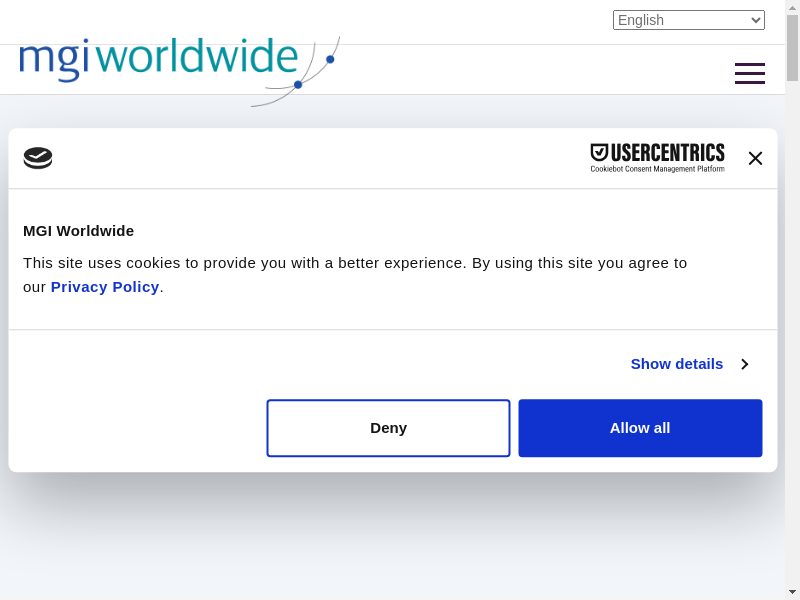Click the language selector's dropdown arrow
Image resolution: width=800 pixels, height=600 pixels.
pyautogui.click(x=756, y=20)
